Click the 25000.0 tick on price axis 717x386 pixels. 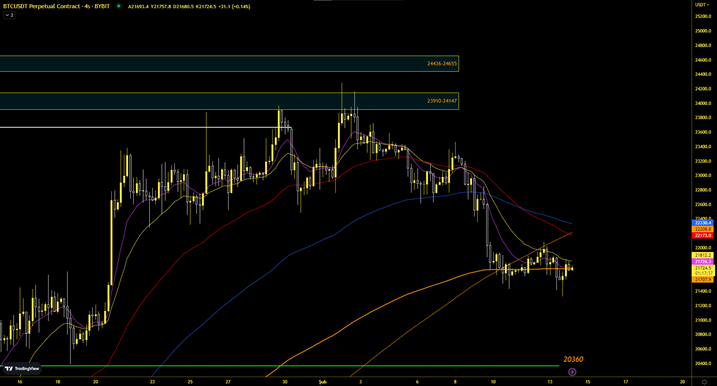tap(703, 31)
